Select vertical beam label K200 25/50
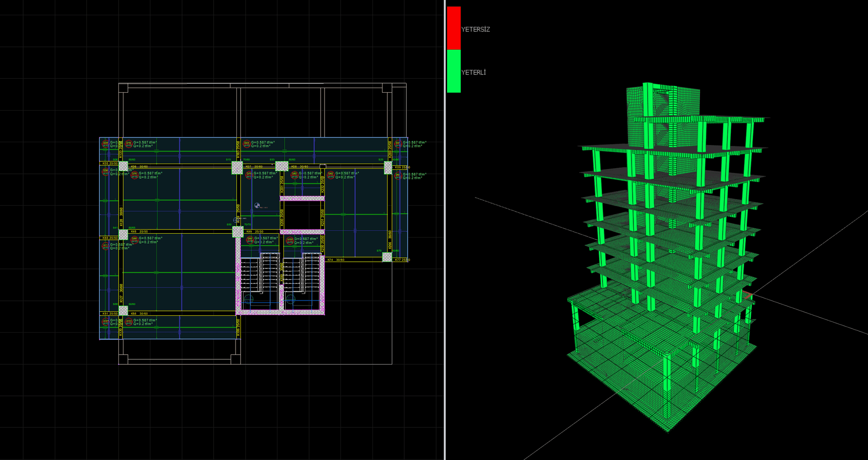The image size is (868, 460). [x=282, y=218]
